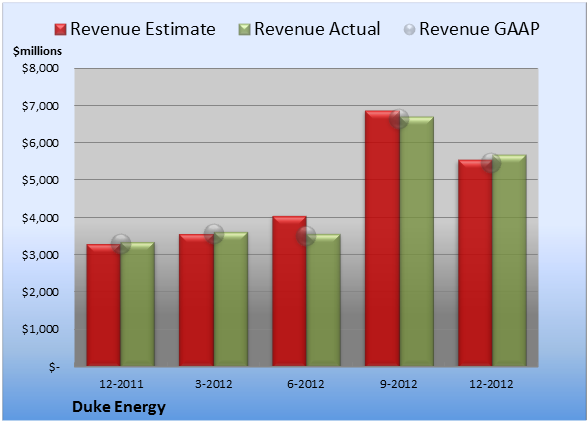Click the '$5,000' axis value
588x422 pixels.
40,180
